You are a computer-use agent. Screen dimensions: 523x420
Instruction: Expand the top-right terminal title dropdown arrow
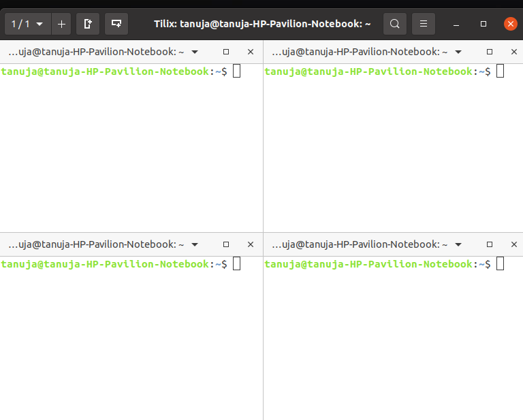click(458, 52)
